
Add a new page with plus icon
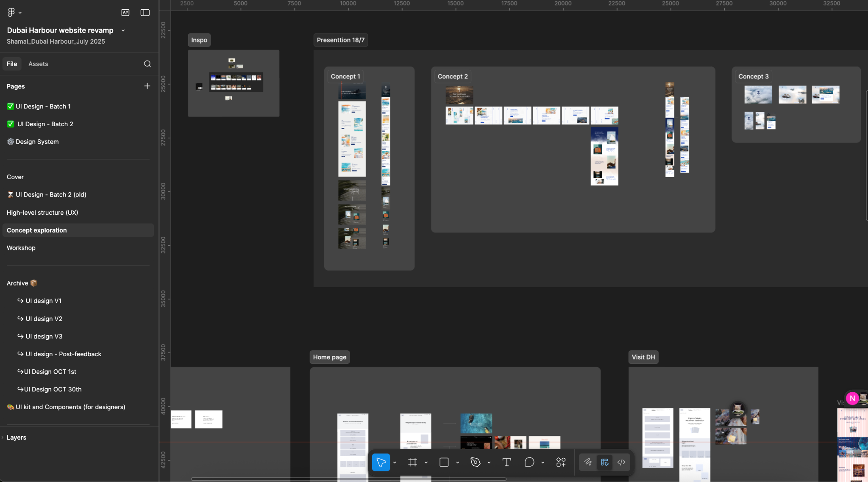tap(147, 86)
